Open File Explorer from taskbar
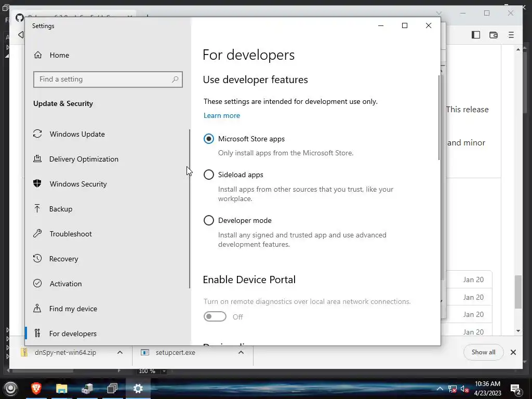Screen dimensions: 532x399 [61, 389]
